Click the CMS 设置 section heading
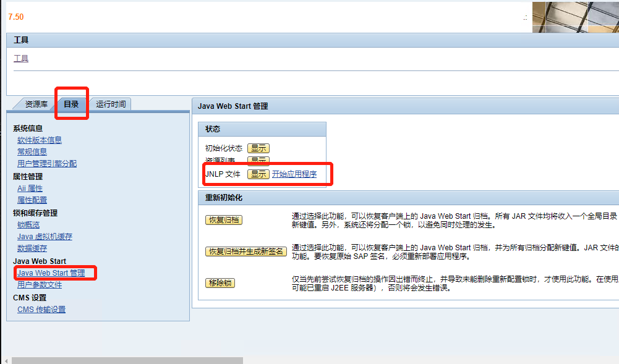619x364 pixels. point(30,298)
